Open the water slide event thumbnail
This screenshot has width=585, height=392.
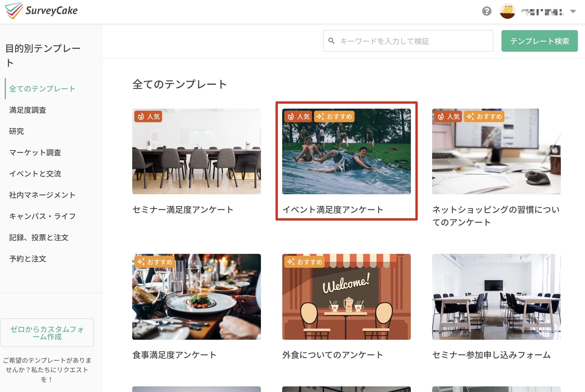(x=347, y=151)
